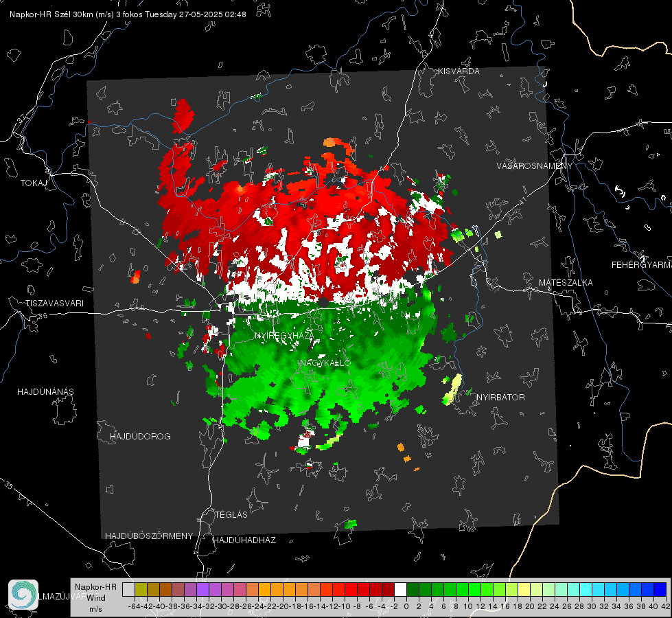
Task: Click the FEHÉRGYARMAT label at the right edge
Action: (641, 264)
